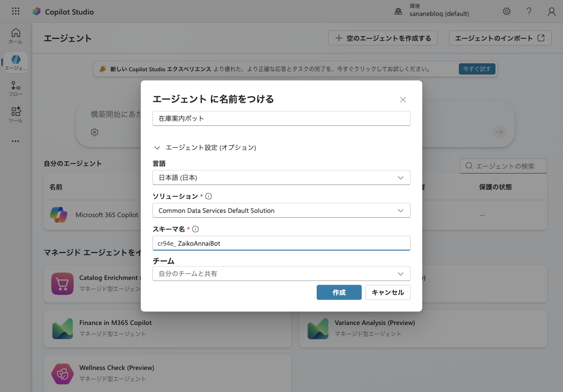Click 名前 column header

pyautogui.click(x=56, y=187)
